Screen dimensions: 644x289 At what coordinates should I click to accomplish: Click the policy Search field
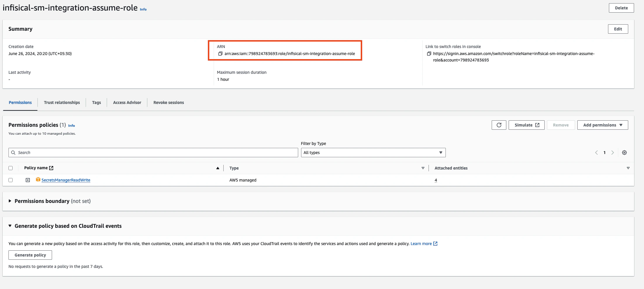[x=153, y=153]
